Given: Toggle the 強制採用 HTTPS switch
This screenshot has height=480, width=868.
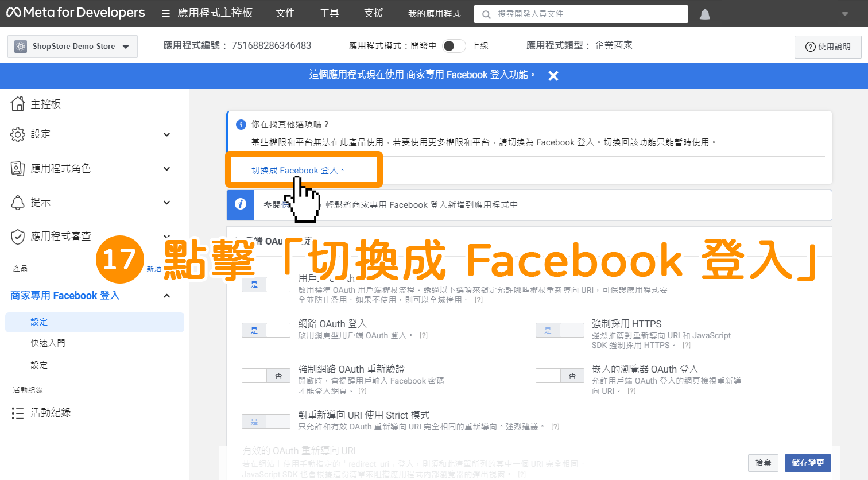Looking at the screenshot, I should (560, 330).
